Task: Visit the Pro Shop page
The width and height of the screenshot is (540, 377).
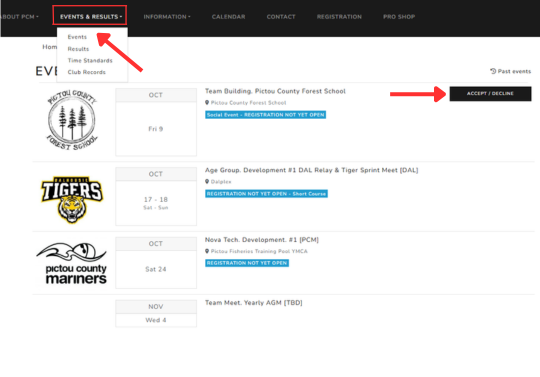Action: (399, 17)
